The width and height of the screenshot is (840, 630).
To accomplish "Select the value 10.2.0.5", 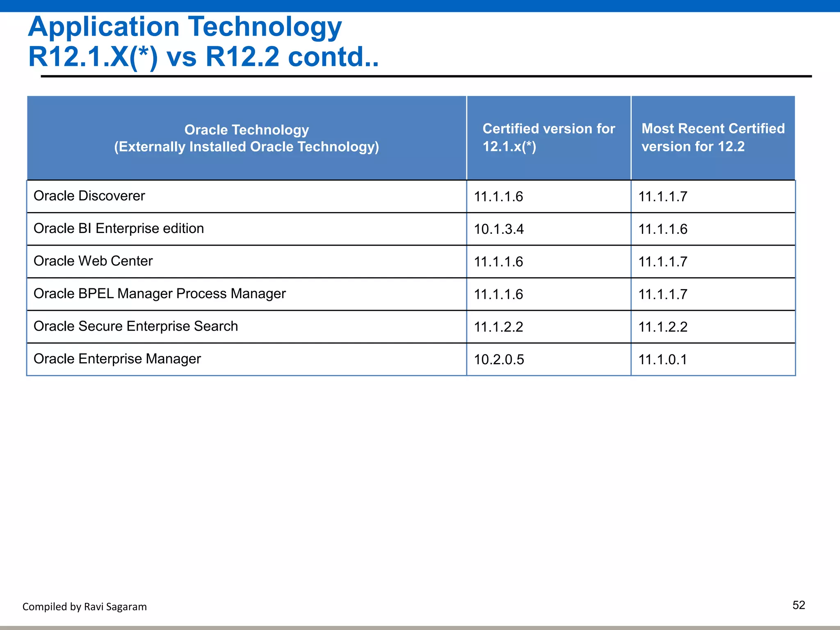I will click(499, 359).
